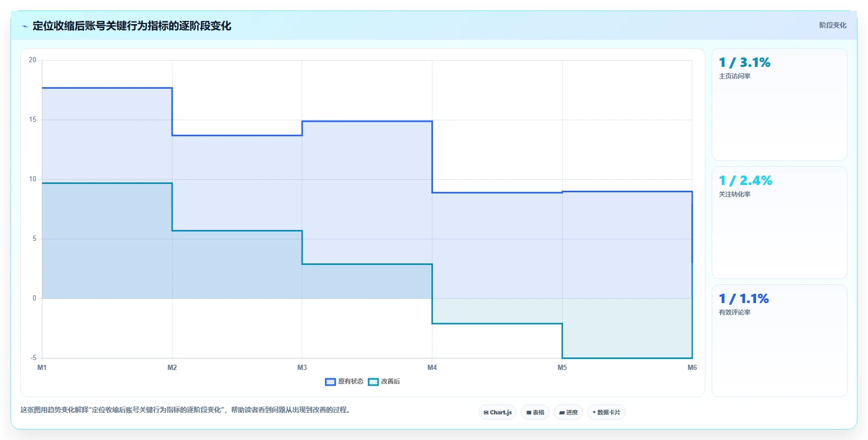Click the y-axis value 20
This screenshot has height=440, width=868.
click(32, 60)
